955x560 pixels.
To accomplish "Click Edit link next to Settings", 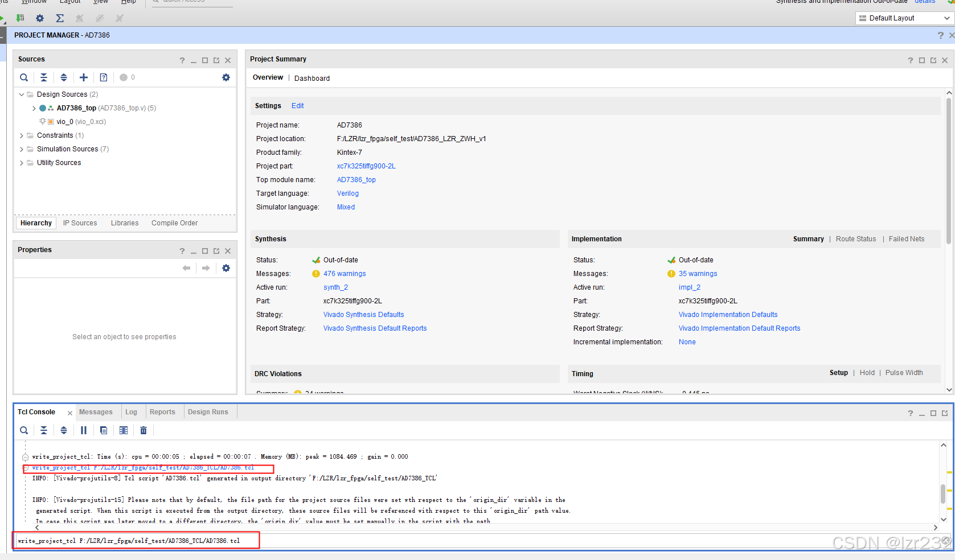I will 297,106.
